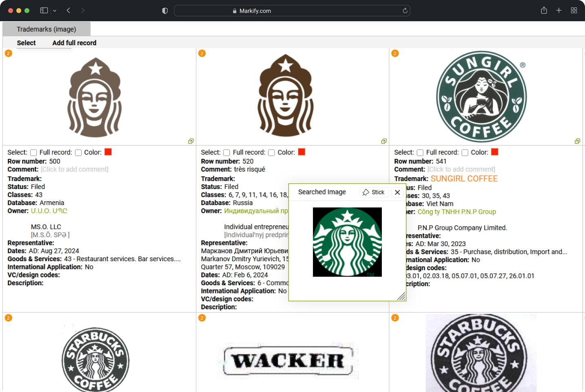Enlarge the Russia row 520 logo image
Viewport: 585px width, 392px height.
pos(384,141)
